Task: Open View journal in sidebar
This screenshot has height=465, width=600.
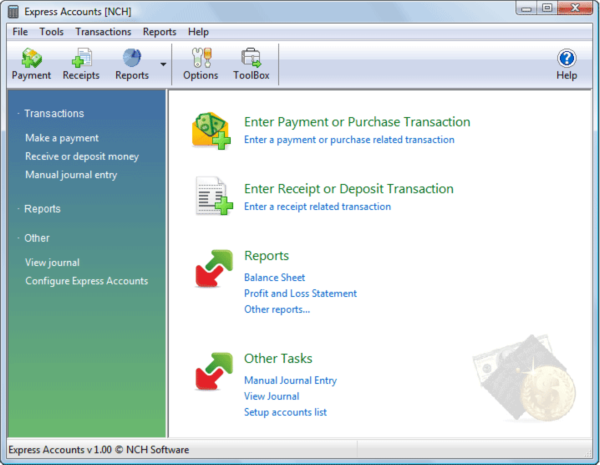Action: tap(52, 263)
